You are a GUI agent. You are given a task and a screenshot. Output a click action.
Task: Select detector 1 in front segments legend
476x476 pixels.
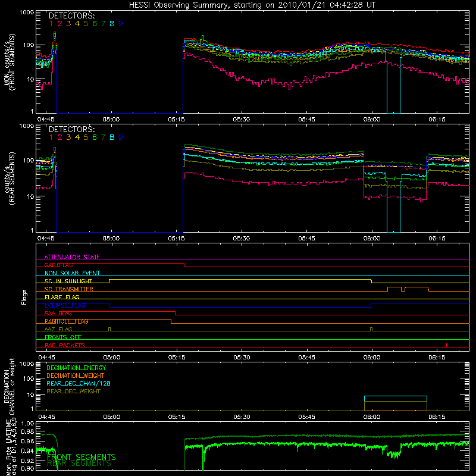51,24
